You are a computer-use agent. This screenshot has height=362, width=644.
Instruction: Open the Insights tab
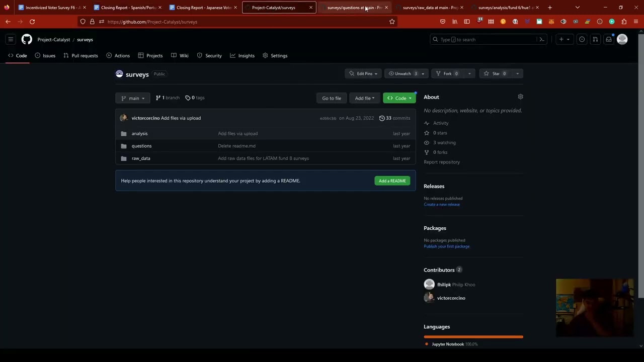click(x=243, y=56)
